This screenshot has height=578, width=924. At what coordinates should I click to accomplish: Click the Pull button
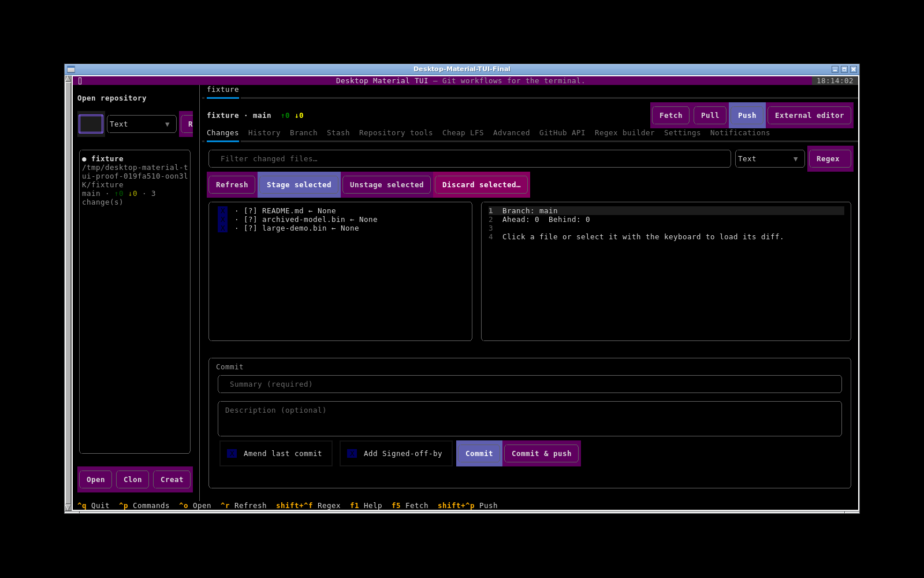tap(710, 116)
